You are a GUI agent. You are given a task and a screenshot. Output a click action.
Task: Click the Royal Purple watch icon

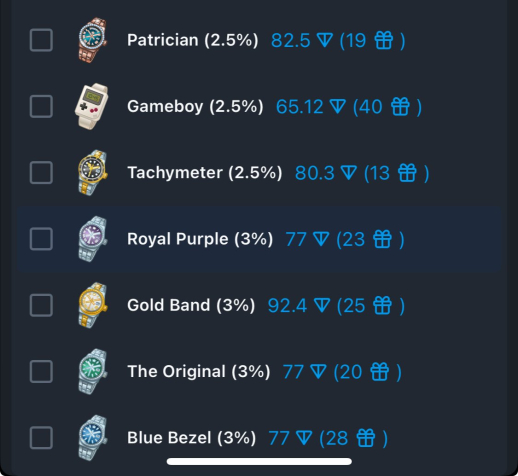point(92,239)
